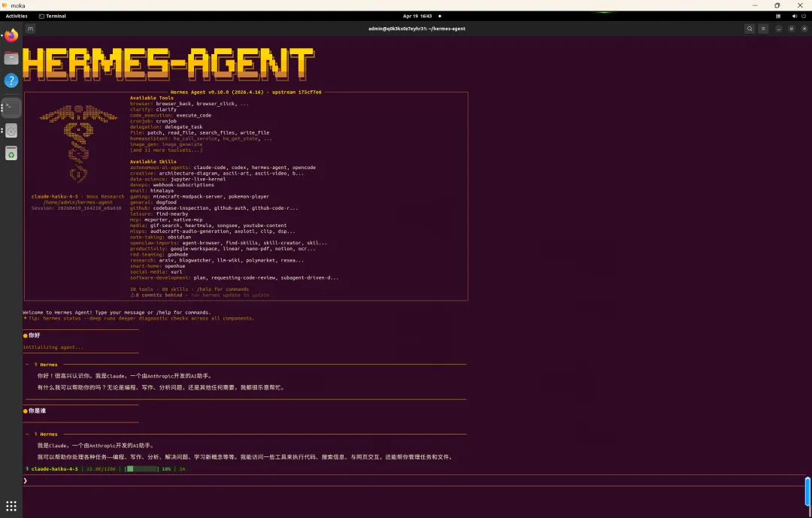Click the 'research: arxiv, blogwatcher' line
Viewport: 812px width, 518px height.
point(217,261)
